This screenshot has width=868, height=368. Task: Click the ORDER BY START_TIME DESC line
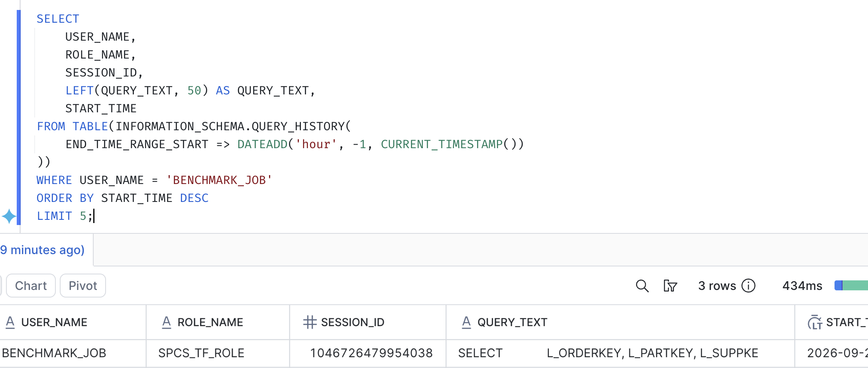[123, 198]
